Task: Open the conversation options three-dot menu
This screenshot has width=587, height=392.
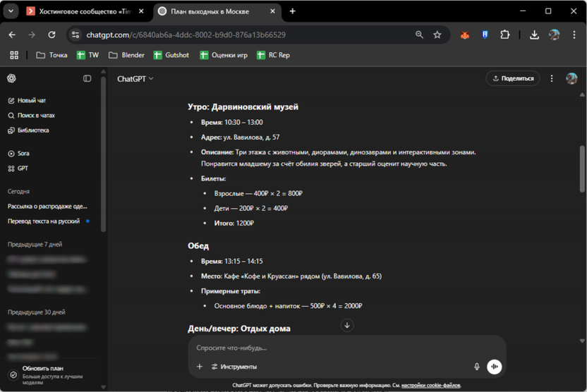Action: (x=552, y=78)
